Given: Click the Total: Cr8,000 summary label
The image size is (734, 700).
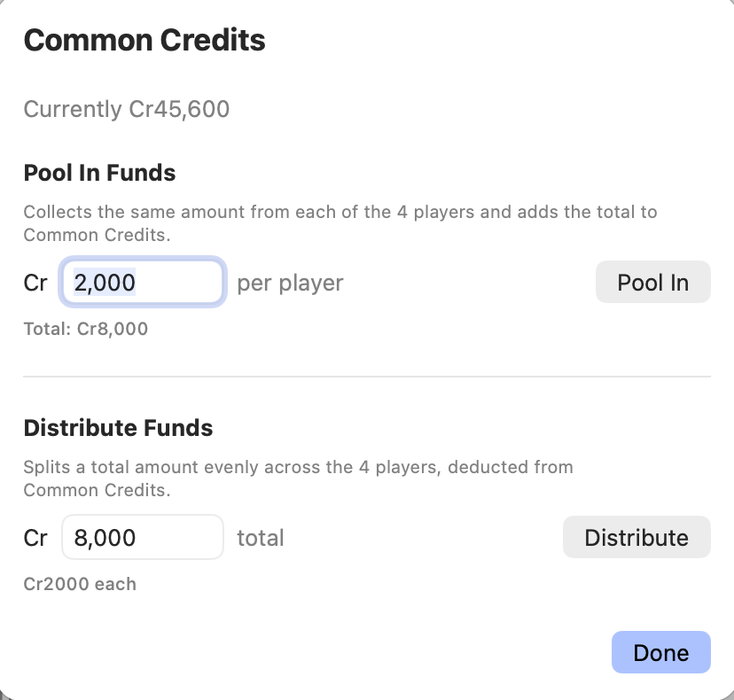Looking at the screenshot, I should click(86, 329).
